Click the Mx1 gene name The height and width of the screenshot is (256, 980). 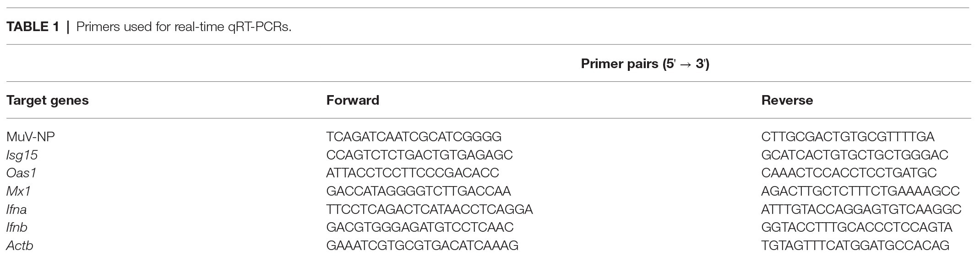[19, 191]
